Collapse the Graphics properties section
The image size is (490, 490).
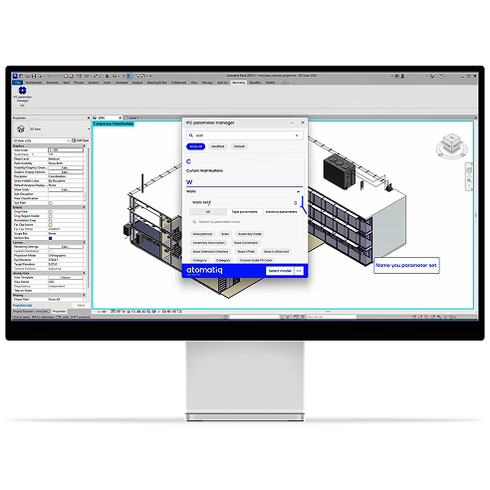tap(84, 146)
